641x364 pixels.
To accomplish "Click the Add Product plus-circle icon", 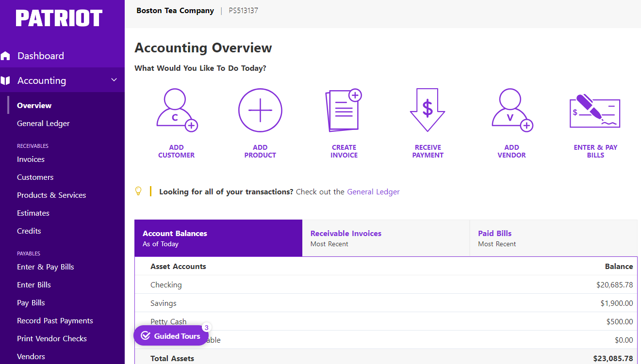I will coord(260,110).
